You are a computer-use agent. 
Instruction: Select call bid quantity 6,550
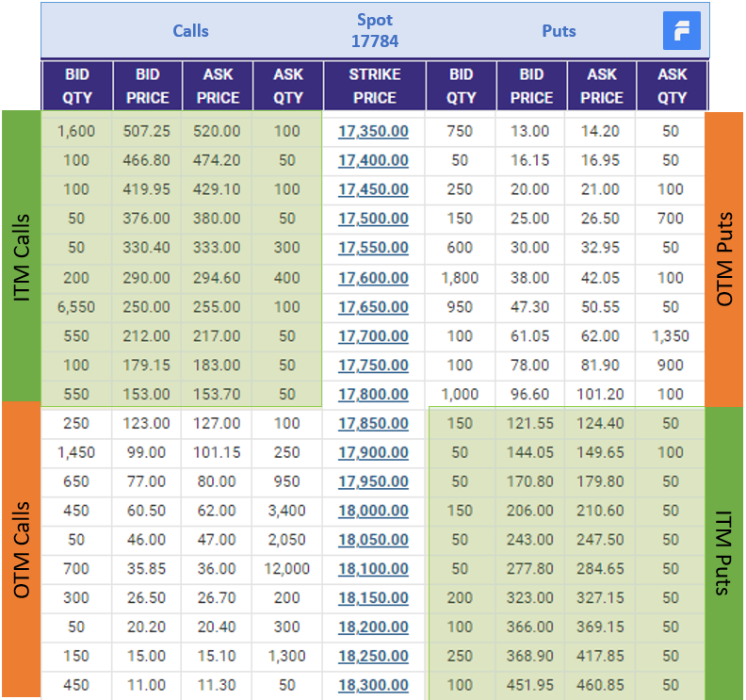click(76, 307)
